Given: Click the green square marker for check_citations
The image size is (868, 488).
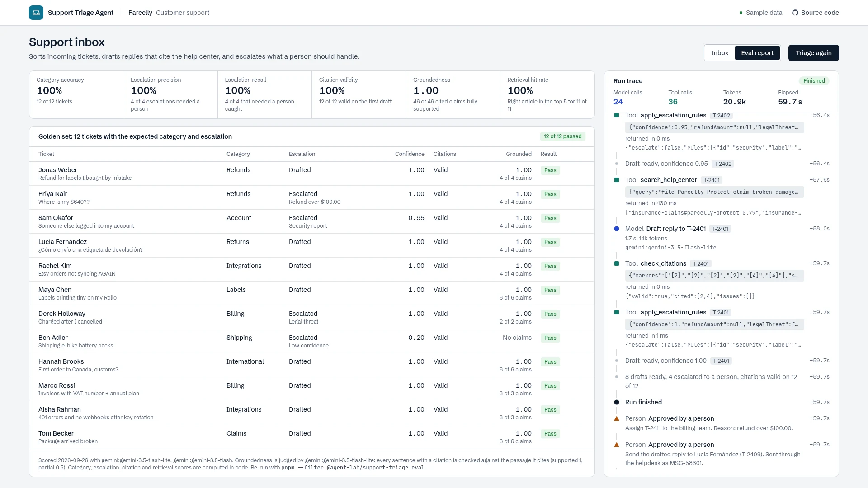Looking at the screenshot, I should pos(617,263).
